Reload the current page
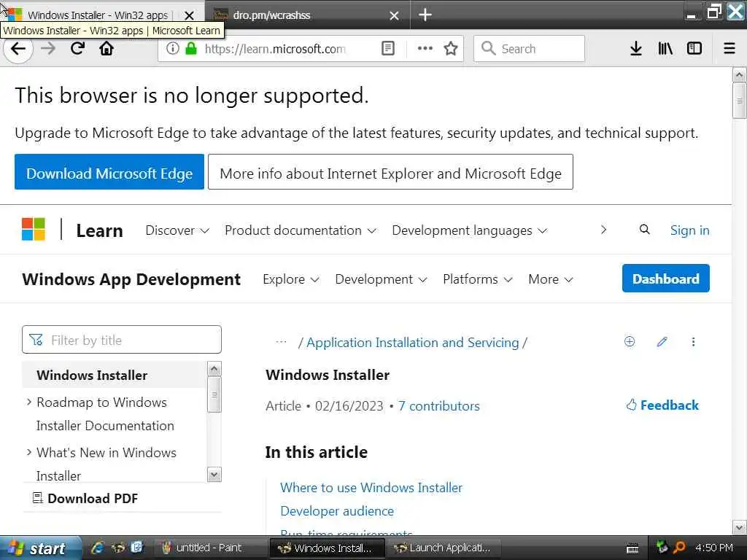Viewport: 747px width, 560px height. click(x=77, y=48)
